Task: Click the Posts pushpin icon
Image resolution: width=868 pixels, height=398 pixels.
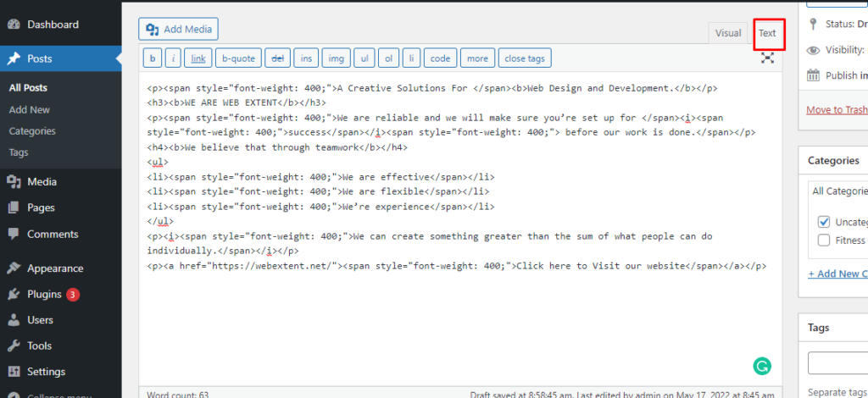Action: (14, 58)
